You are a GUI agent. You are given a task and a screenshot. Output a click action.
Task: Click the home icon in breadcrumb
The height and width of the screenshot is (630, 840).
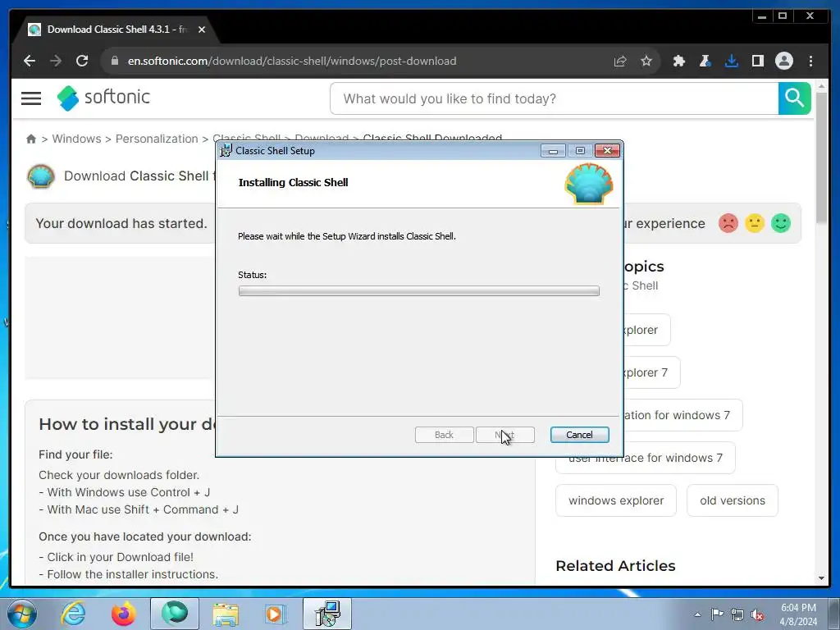[31, 139]
